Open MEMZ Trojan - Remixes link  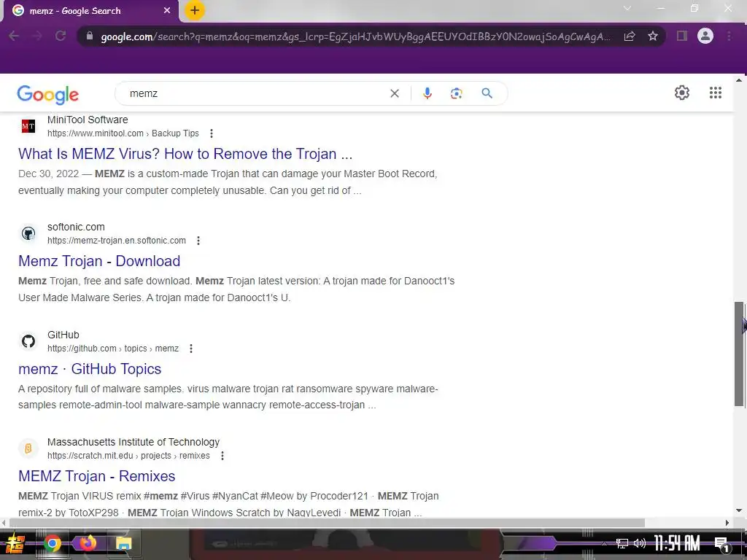click(x=97, y=476)
